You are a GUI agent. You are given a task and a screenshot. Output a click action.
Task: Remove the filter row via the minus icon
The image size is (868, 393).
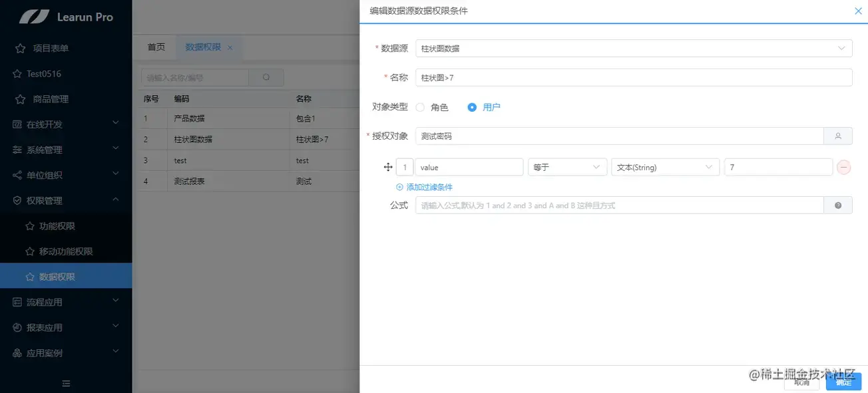843,167
